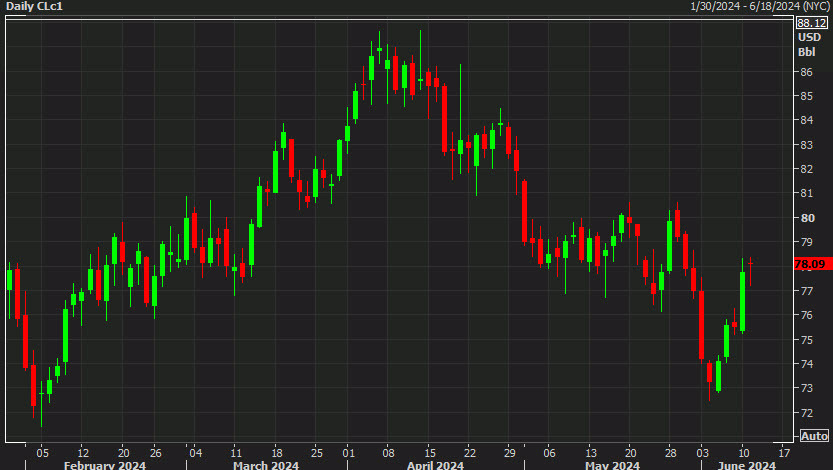Viewport: 833px width, 470px height.
Task: Click the Daily CLc1 chart title
Action: (35, 6)
